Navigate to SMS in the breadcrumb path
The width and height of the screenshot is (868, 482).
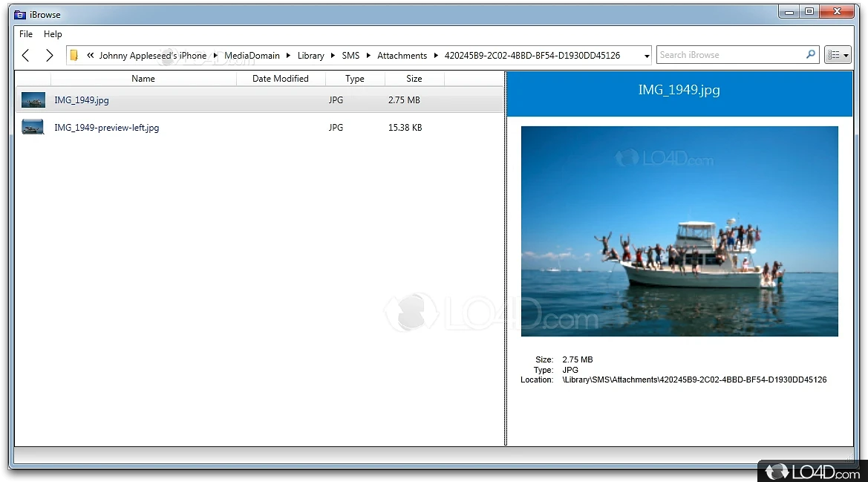[350, 55]
